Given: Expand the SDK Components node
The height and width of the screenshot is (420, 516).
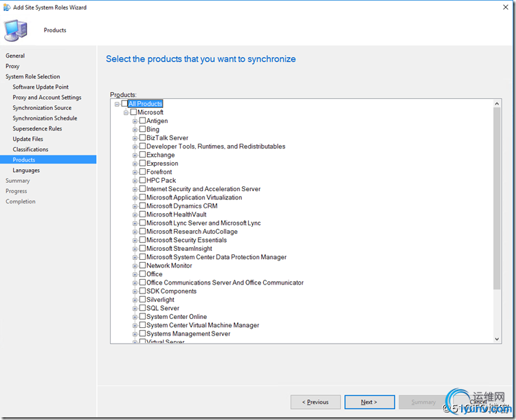Looking at the screenshot, I should (135, 291).
